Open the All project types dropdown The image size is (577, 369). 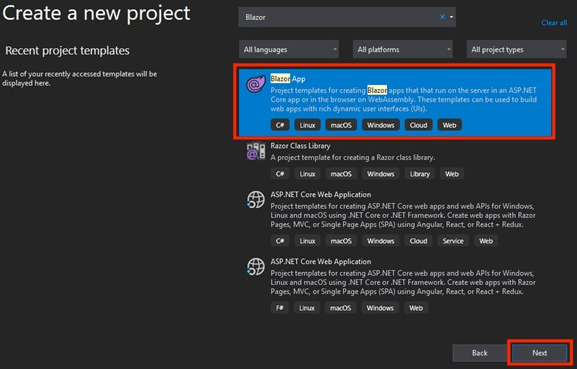[x=517, y=49]
